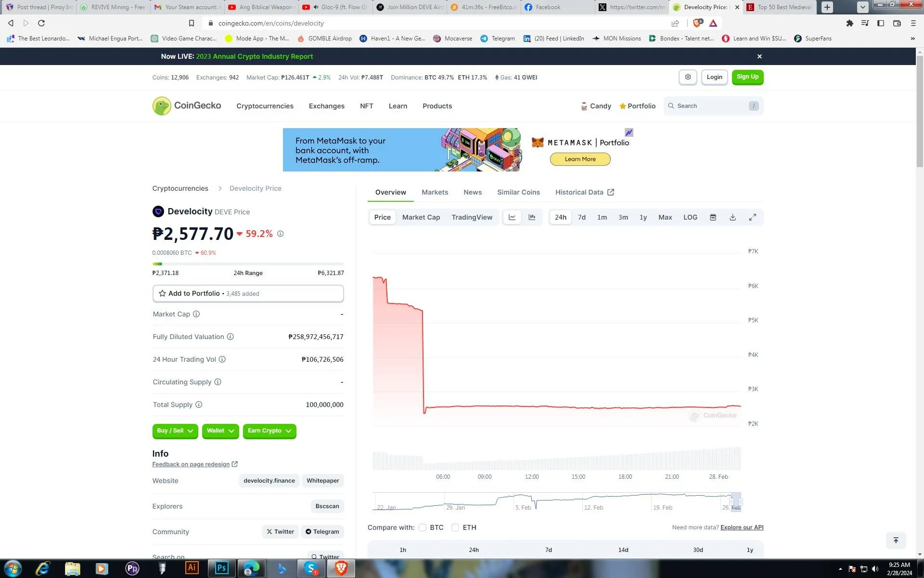The image size is (924, 578).
Task: Expand chart to fullscreen icon
Action: tap(753, 217)
